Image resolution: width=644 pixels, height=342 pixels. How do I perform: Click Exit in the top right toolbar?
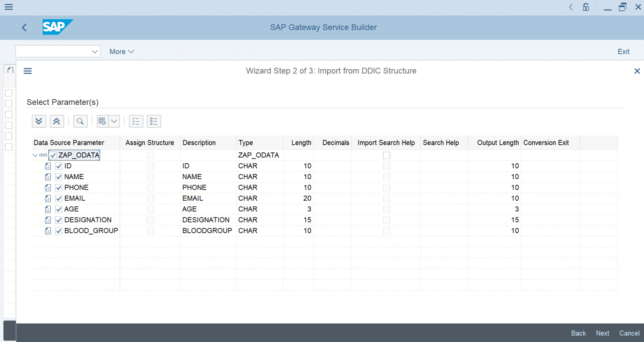[x=623, y=51]
